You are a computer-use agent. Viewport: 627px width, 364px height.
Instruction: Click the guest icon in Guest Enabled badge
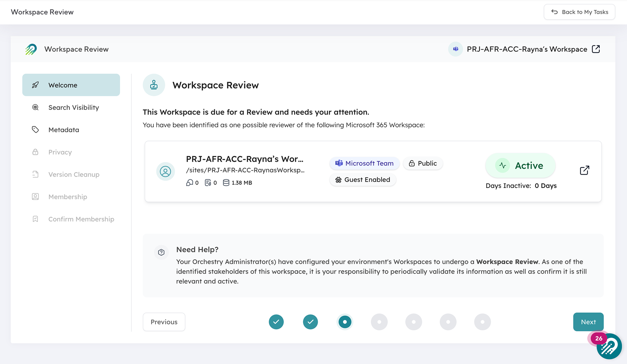point(338,180)
